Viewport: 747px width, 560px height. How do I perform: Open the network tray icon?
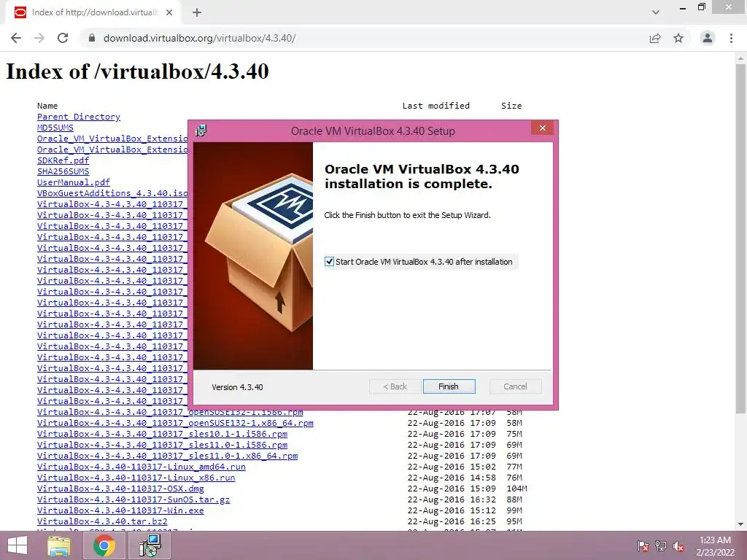661,546
